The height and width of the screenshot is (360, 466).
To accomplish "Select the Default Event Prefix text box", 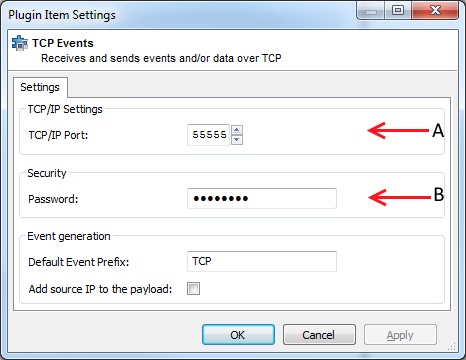I will (x=262, y=261).
